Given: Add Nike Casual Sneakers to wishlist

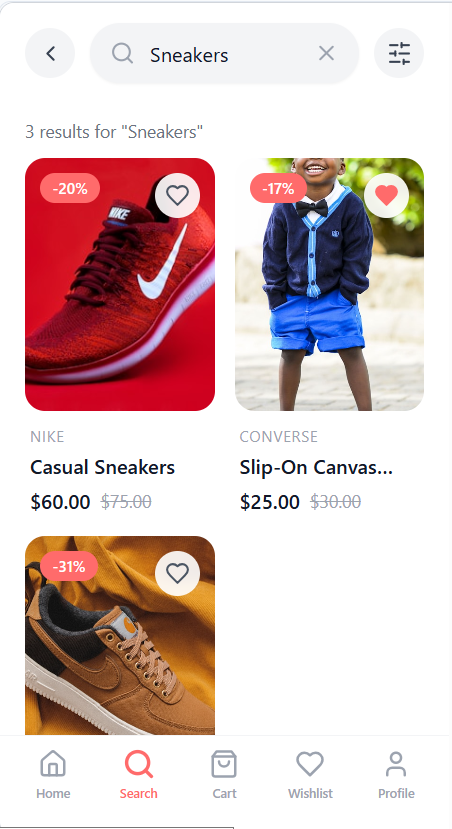Looking at the screenshot, I should (177, 196).
